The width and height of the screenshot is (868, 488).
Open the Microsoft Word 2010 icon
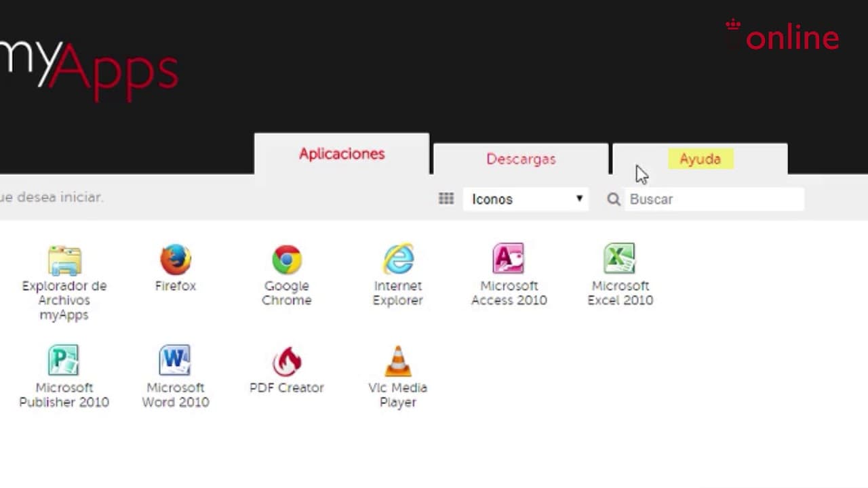click(175, 361)
